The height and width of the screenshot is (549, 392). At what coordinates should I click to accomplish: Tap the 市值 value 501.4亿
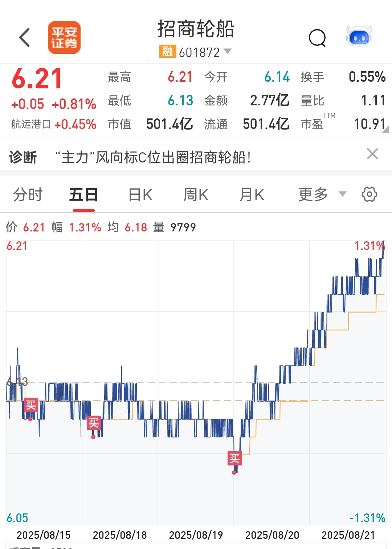coord(170,124)
